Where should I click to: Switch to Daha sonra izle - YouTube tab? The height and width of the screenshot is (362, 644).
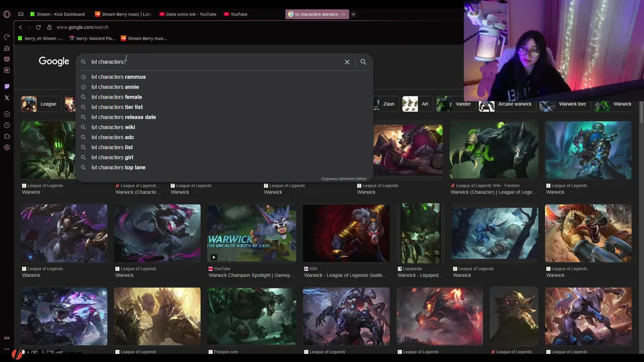click(188, 14)
